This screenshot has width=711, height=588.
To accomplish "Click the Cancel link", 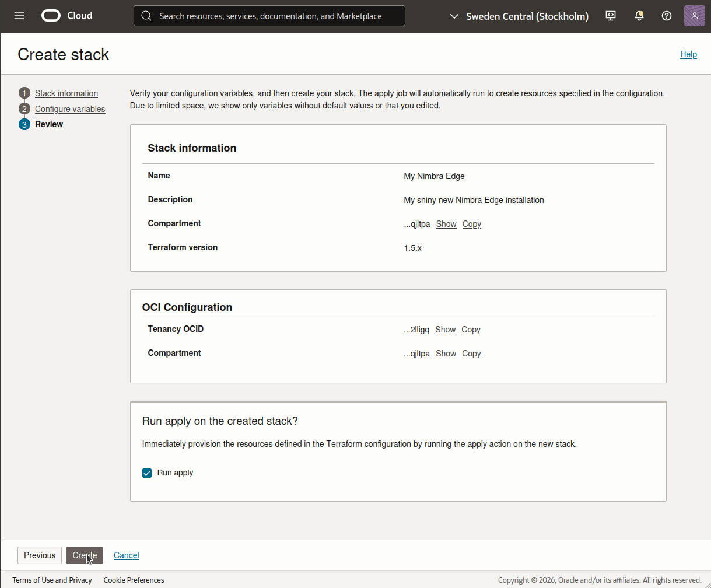I will 127,555.
